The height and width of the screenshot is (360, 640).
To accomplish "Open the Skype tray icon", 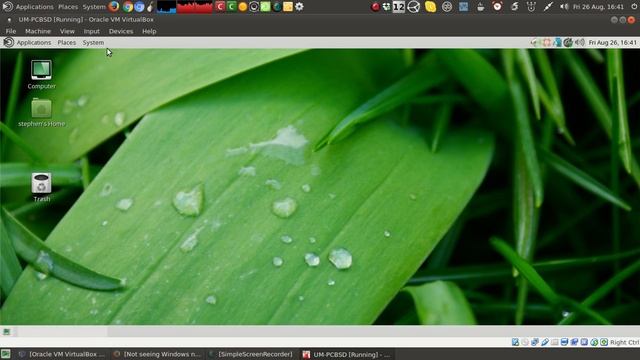I will [x=430, y=7].
